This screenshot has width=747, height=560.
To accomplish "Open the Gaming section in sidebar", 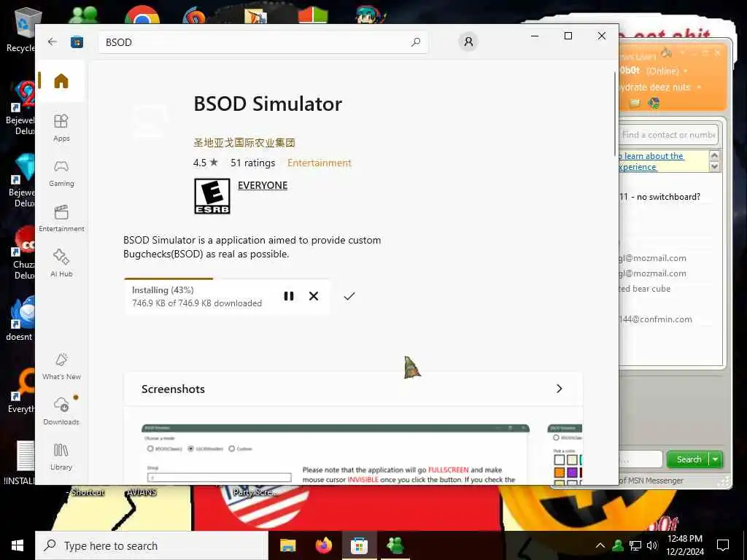I will [x=61, y=174].
